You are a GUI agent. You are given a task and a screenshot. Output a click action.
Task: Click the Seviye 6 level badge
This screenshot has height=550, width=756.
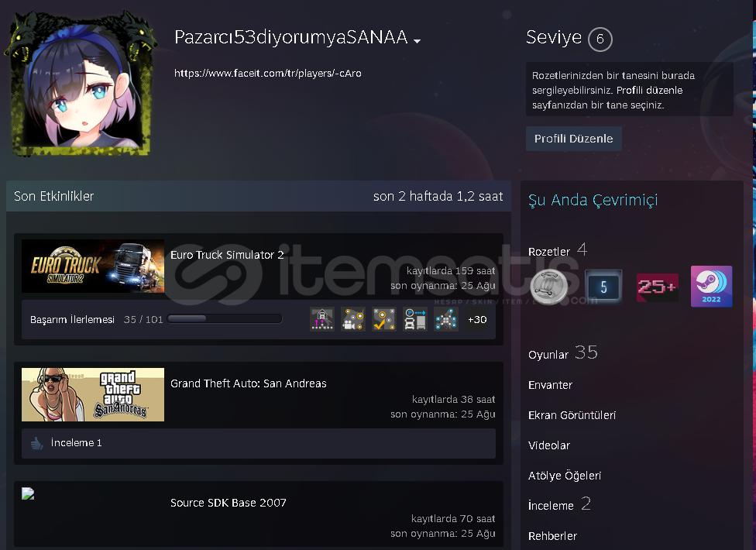click(600, 39)
